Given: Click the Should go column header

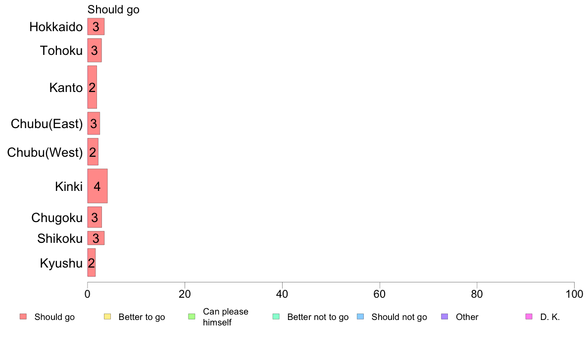Looking at the screenshot, I should [x=113, y=10].
